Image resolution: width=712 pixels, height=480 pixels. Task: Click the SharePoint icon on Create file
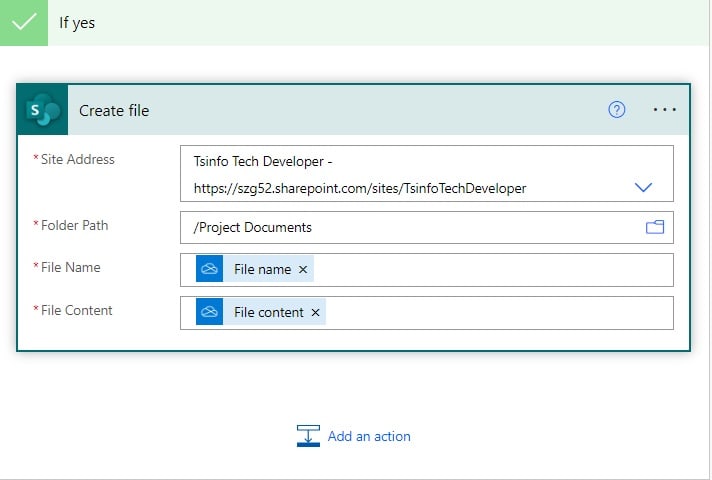click(43, 110)
